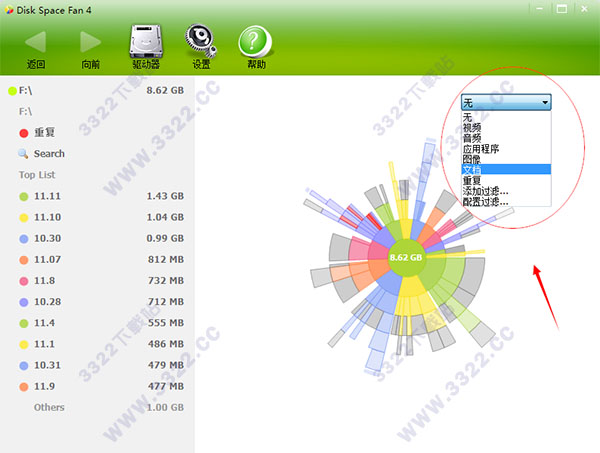The height and width of the screenshot is (453, 600).
Task: Click the Search magnifier icon
Action: pos(23,154)
